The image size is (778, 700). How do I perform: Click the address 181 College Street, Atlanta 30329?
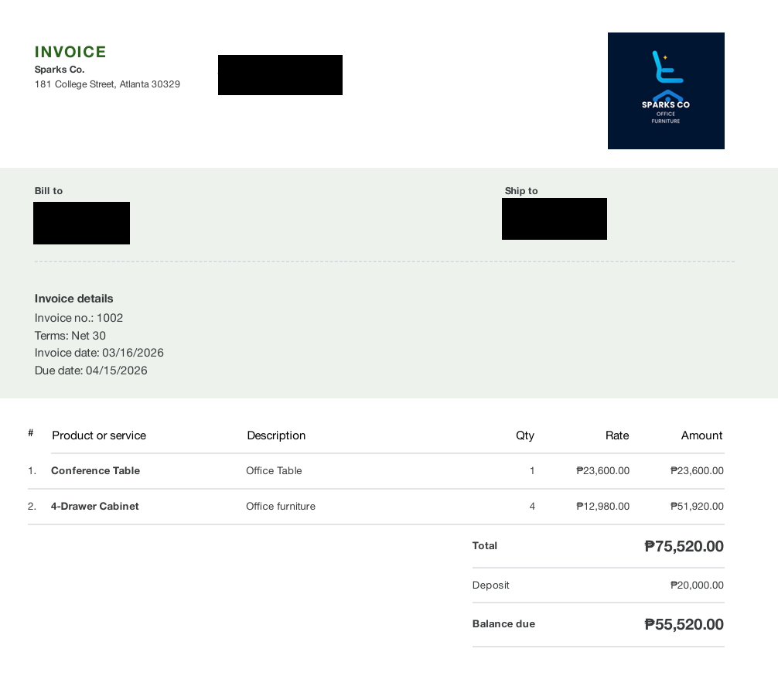pyautogui.click(x=107, y=84)
